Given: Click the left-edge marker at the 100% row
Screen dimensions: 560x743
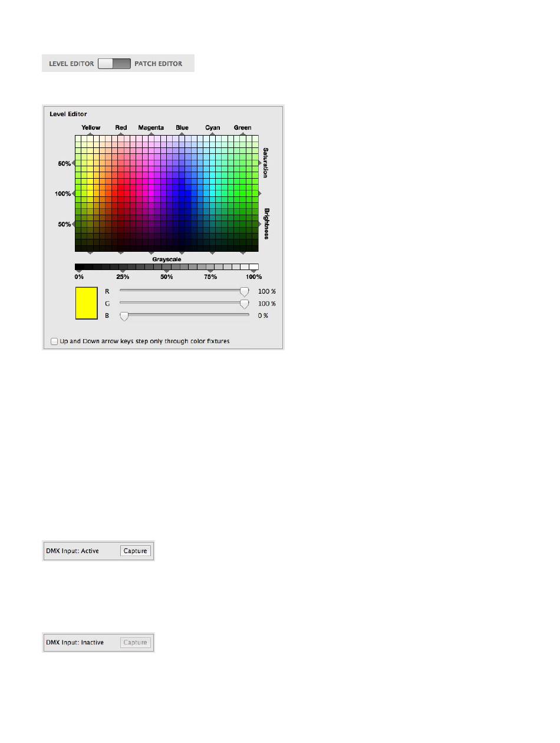Looking at the screenshot, I should click(x=73, y=193).
